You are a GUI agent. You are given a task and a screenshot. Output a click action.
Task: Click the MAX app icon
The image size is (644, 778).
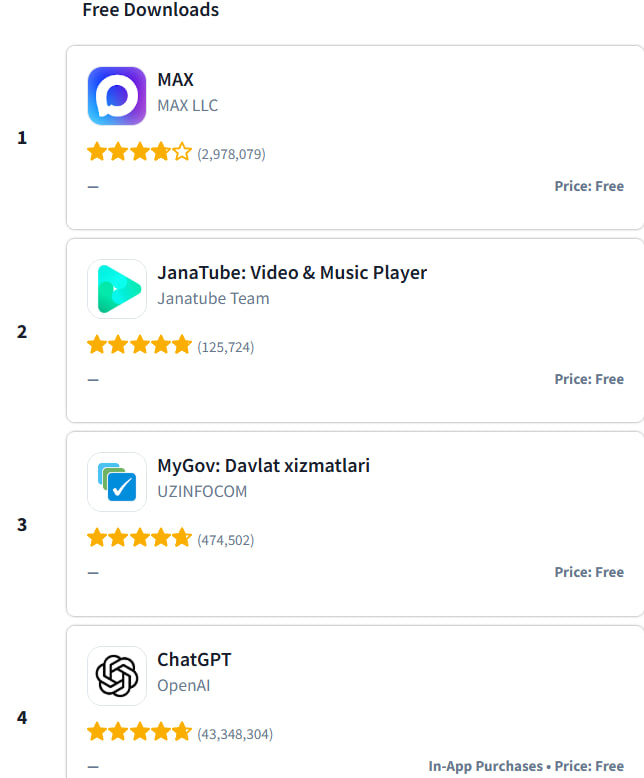(x=117, y=96)
